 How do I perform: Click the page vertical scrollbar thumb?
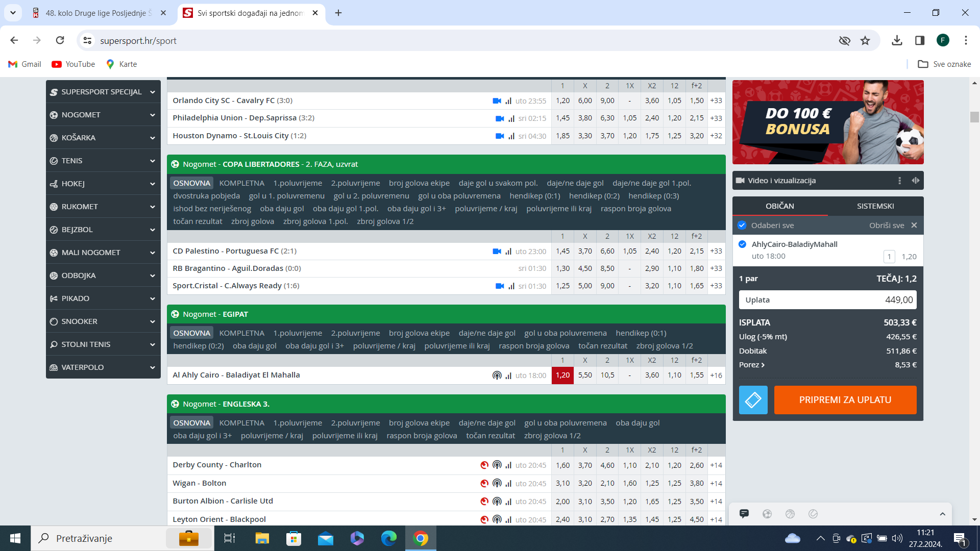coord(974,117)
